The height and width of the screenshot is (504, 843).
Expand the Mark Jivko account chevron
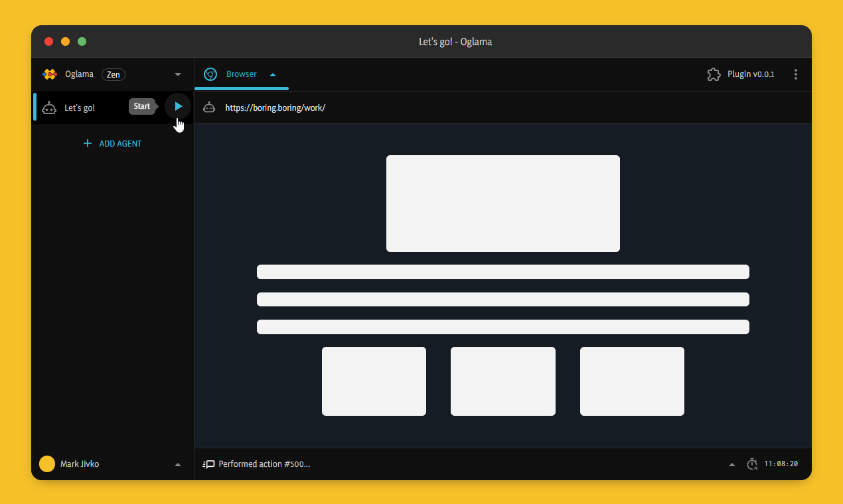pyautogui.click(x=177, y=464)
